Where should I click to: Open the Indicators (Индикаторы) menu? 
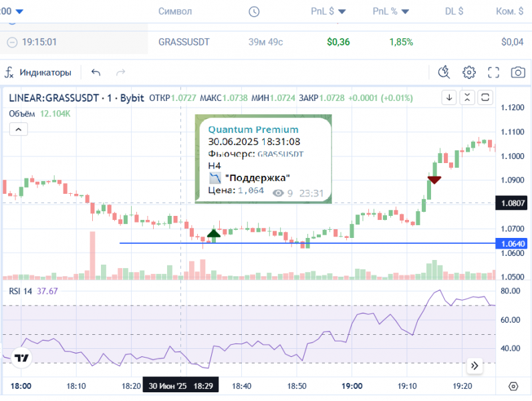point(38,72)
